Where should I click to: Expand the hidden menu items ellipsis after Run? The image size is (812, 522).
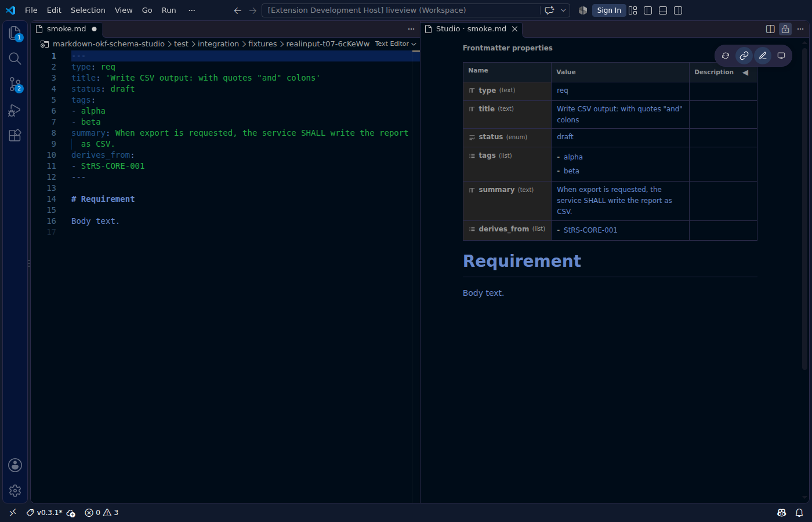point(192,10)
